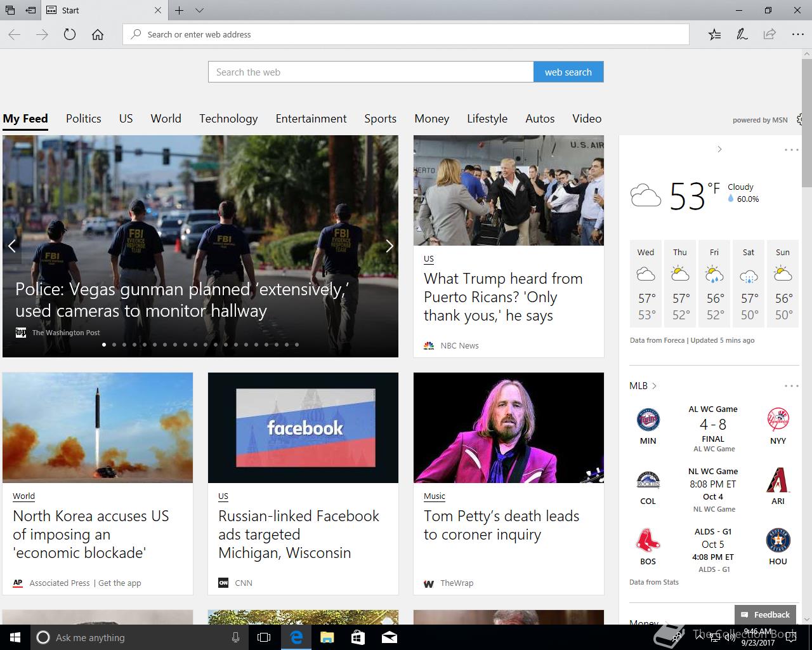Viewport: 812px width, 650px height.
Task: Click the Share icon in toolbar
Action: click(769, 34)
